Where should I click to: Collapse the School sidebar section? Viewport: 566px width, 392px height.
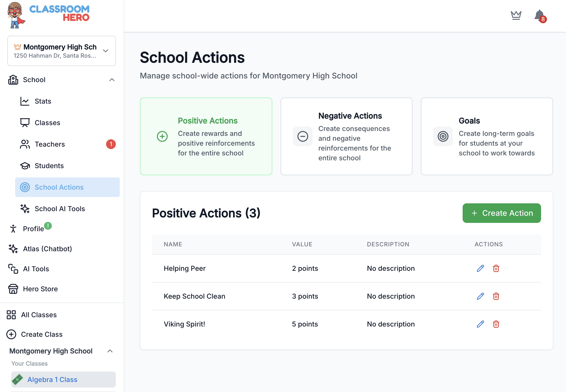click(x=112, y=80)
